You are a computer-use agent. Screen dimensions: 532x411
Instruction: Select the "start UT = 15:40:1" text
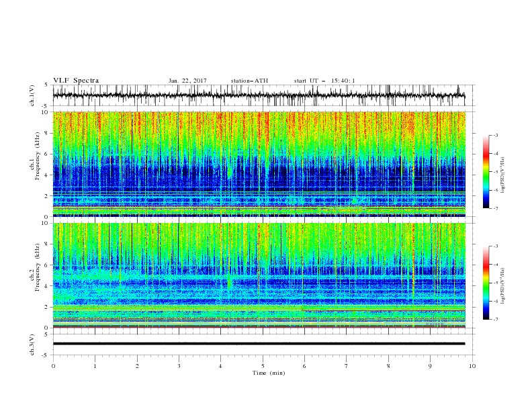point(324,81)
